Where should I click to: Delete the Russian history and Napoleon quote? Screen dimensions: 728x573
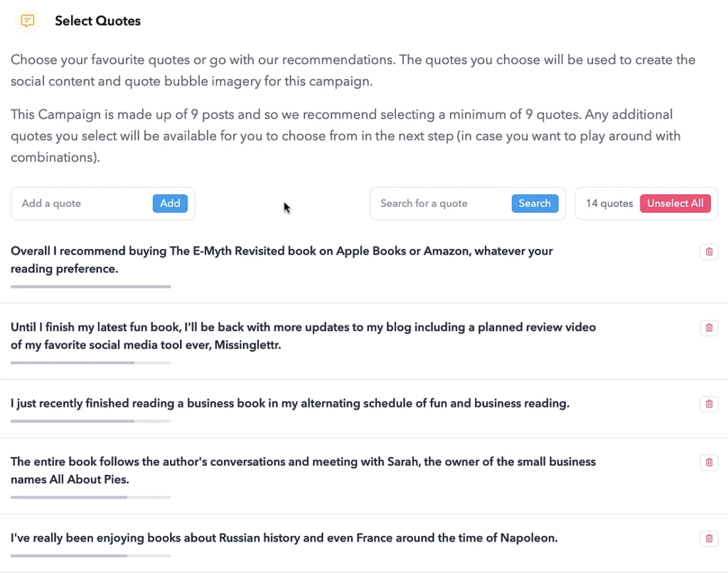[x=709, y=539]
